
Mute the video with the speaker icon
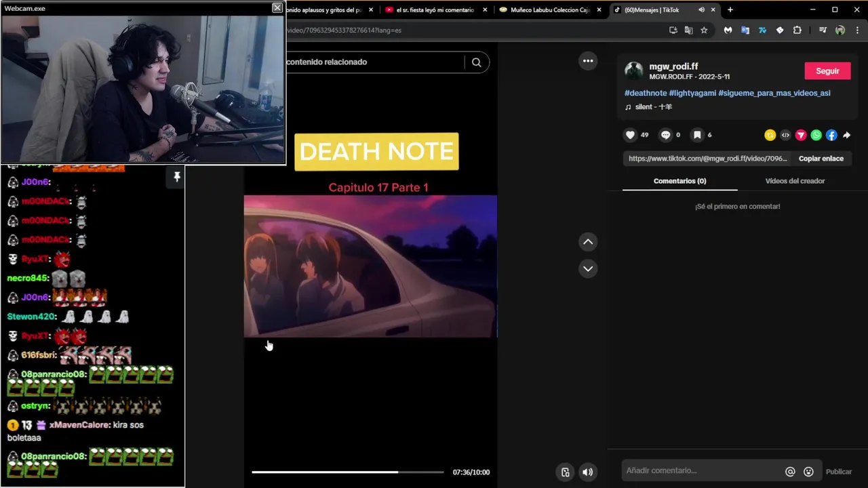coord(588,472)
